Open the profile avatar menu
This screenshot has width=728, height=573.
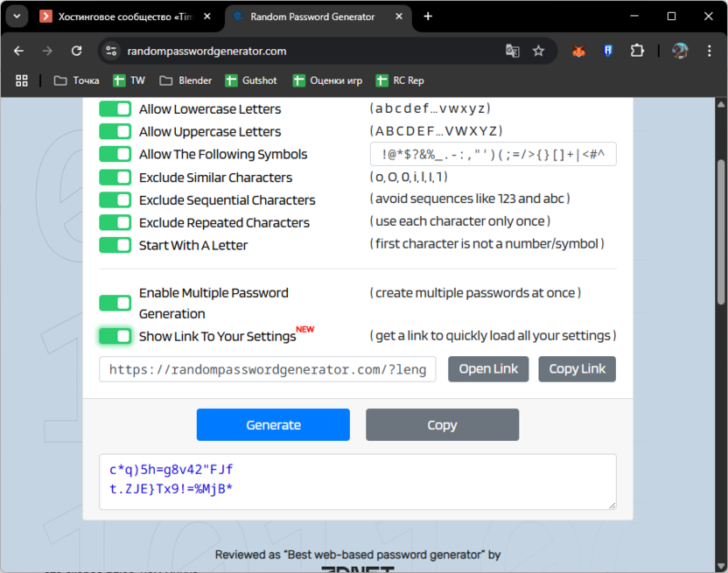click(x=680, y=51)
